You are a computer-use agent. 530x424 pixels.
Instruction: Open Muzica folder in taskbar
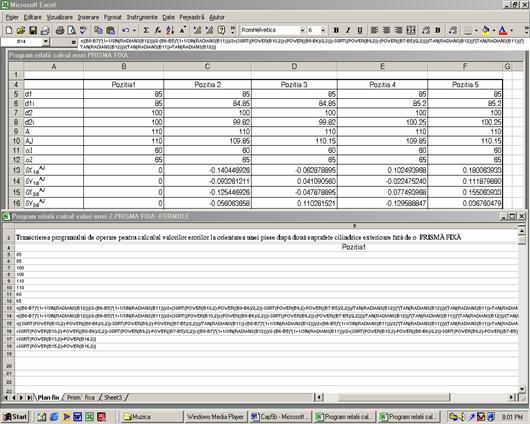coord(152,417)
